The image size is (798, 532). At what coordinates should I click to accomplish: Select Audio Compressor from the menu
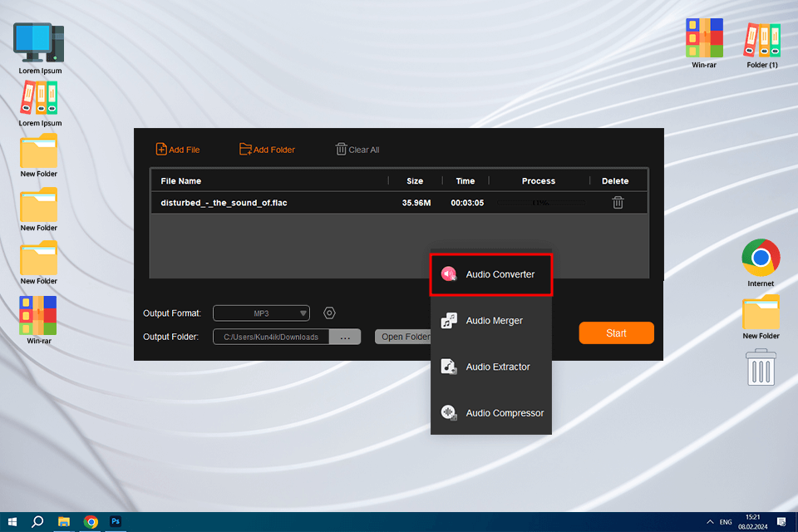(x=491, y=413)
